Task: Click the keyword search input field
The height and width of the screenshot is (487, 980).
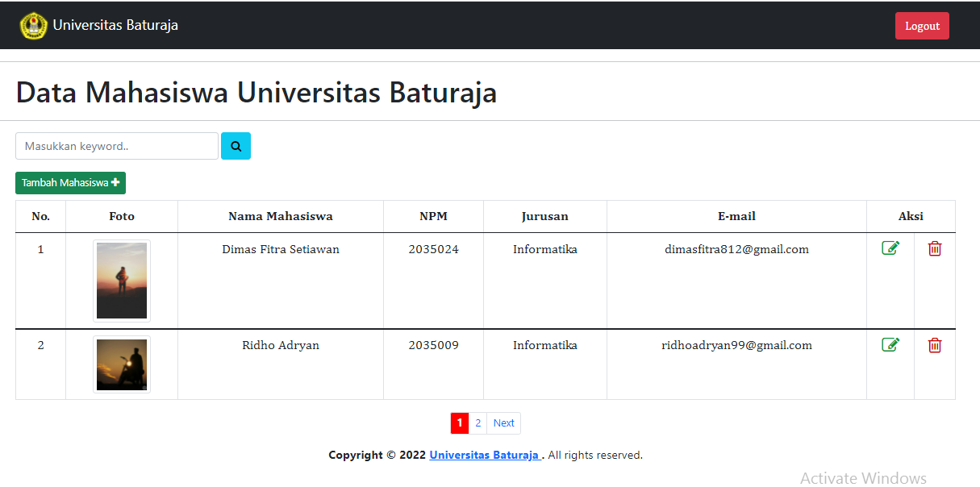Action: click(117, 146)
